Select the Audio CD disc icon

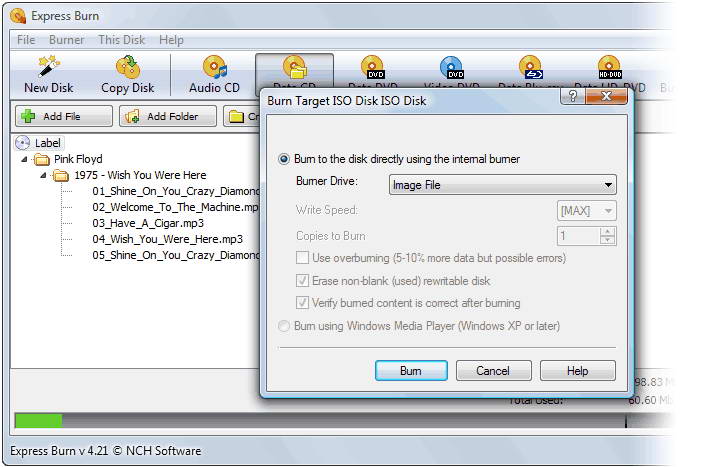(215, 67)
